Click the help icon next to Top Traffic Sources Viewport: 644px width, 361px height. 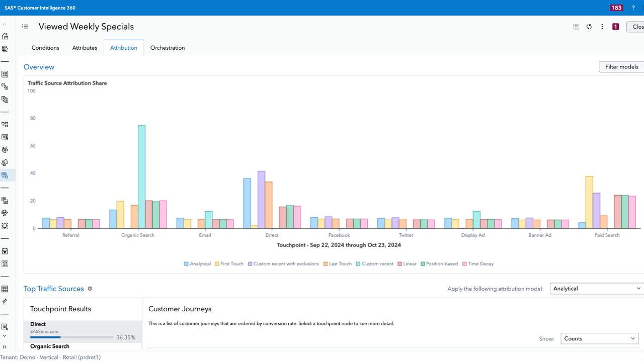point(90,289)
